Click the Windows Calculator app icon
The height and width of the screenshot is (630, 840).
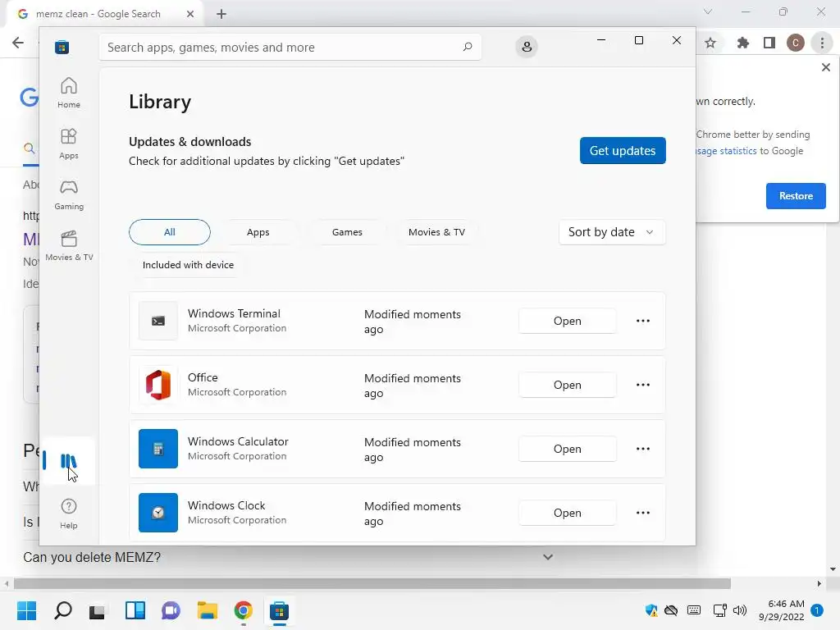coord(158,449)
